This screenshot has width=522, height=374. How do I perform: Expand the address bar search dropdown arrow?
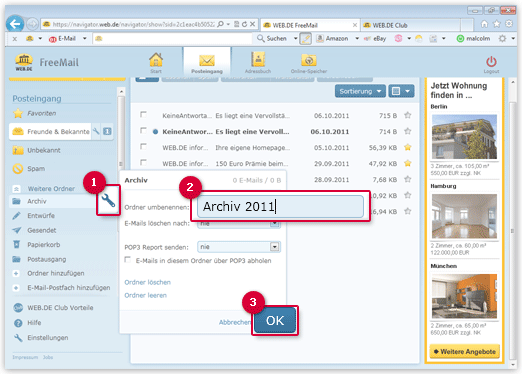click(x=228, y=24)
